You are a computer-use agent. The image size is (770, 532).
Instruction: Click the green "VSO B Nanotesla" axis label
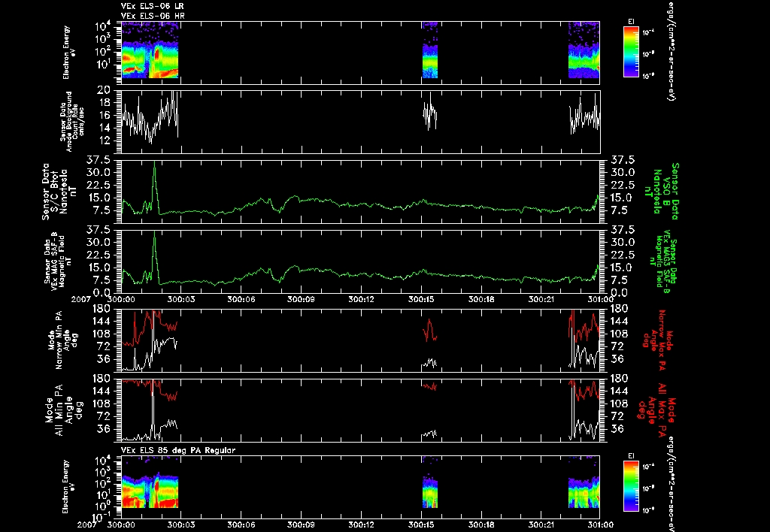coord(662,192)
